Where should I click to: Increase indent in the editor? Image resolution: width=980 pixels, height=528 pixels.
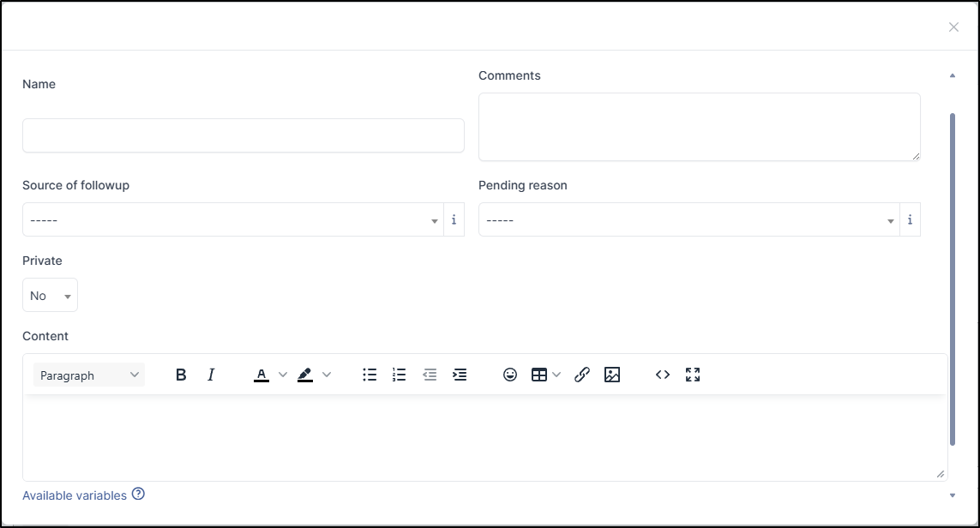click(x=460, y=375)
